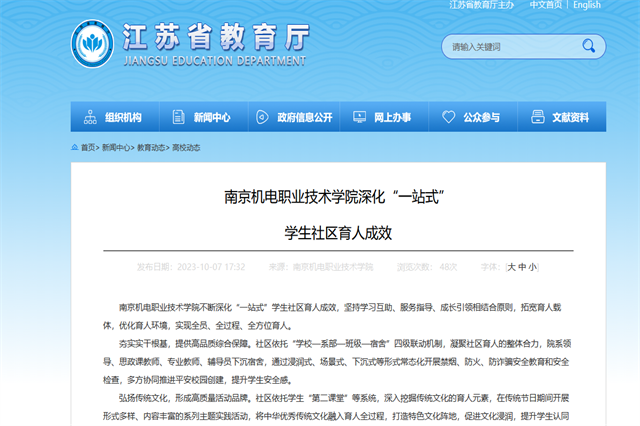Image resolution: width=640 pixels, height=426 pixels.
Task: Click the 组织机构 organization chart icon
Action: point(90,117)
